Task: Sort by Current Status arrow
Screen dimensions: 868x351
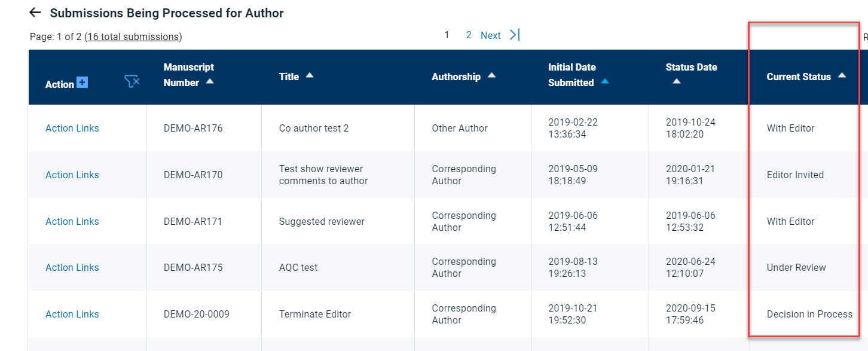Action: click(842, 75)
